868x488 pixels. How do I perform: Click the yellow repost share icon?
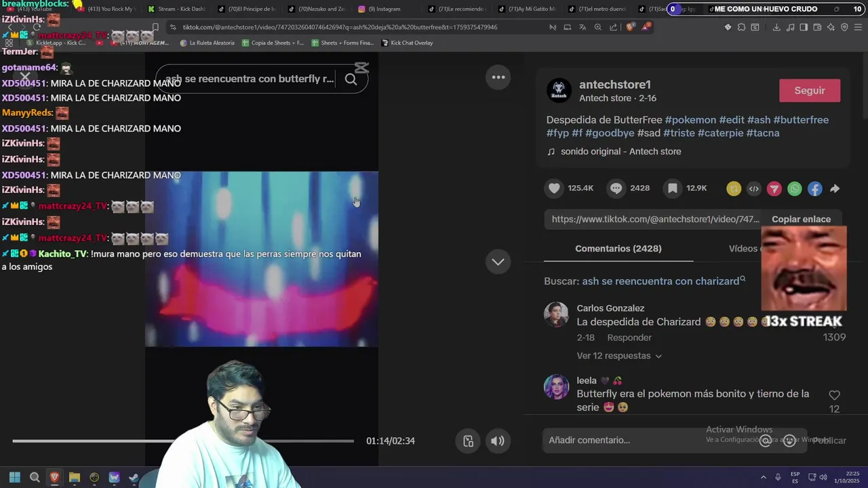[734, 189]
